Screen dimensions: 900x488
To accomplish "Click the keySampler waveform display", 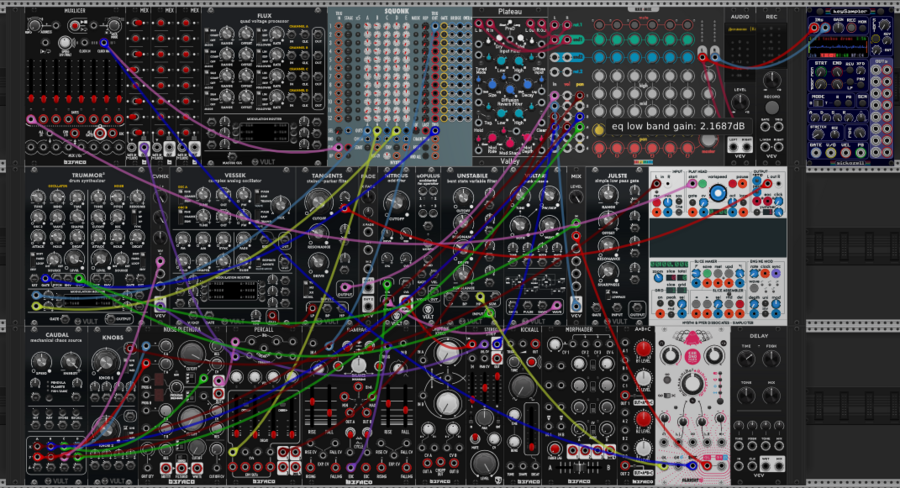I will tap(837, 47).
